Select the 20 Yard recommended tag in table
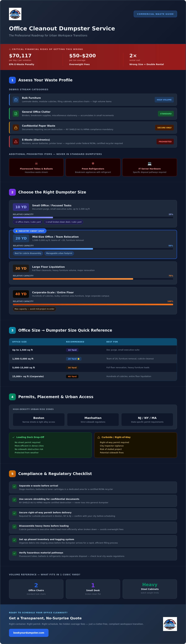The image size is (186, 644). tap(74, 359)
